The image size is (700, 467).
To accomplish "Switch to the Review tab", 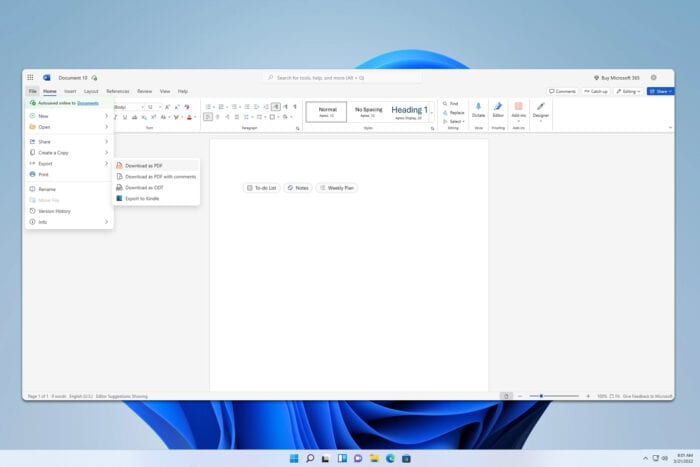I will click(x=144, y=91).
